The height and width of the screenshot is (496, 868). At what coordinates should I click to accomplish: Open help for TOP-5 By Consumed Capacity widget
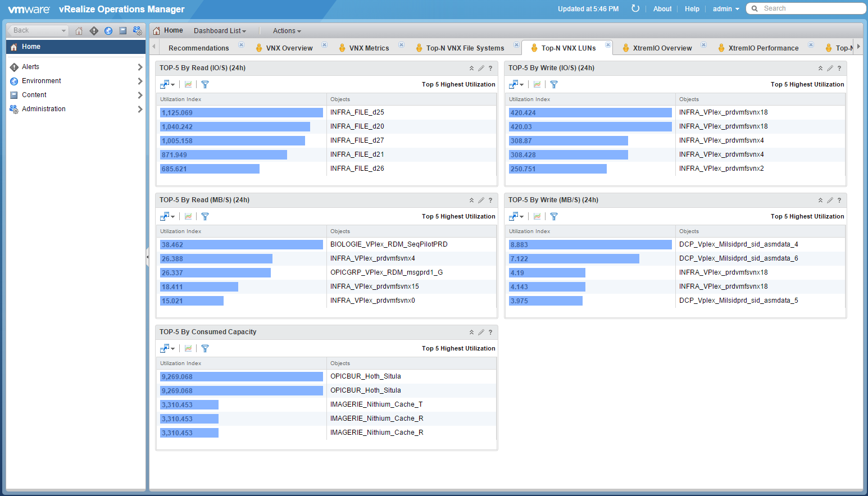click(490, 332)
